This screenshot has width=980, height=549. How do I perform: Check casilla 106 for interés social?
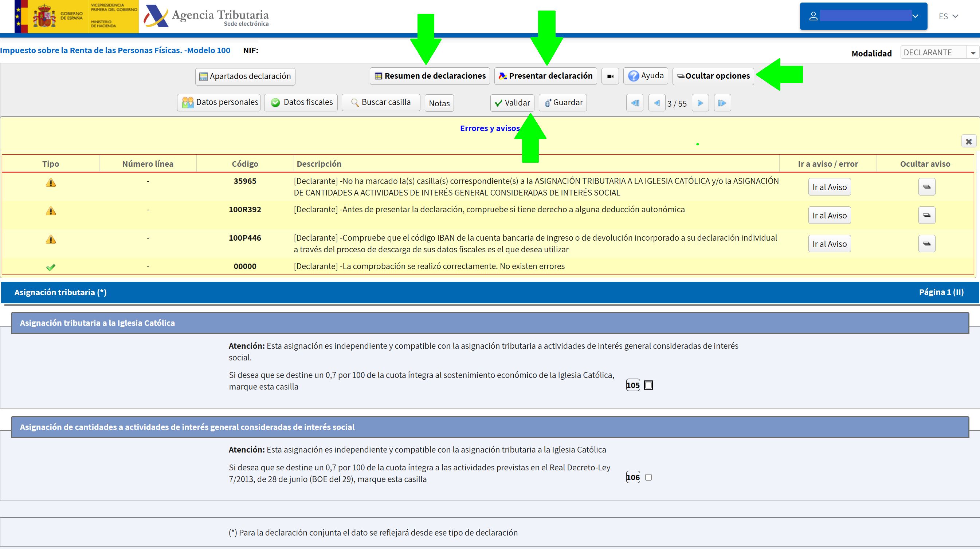tap(648, 477)
